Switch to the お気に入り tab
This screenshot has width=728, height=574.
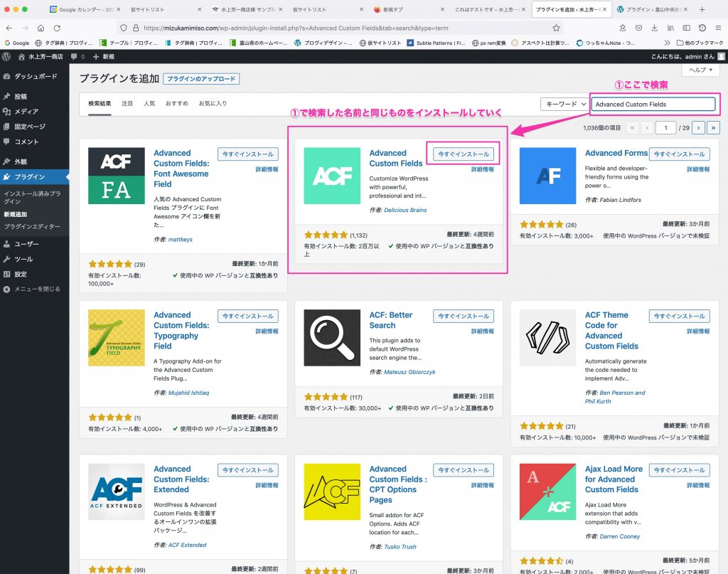pyautogui.click(x=213, y=103)
